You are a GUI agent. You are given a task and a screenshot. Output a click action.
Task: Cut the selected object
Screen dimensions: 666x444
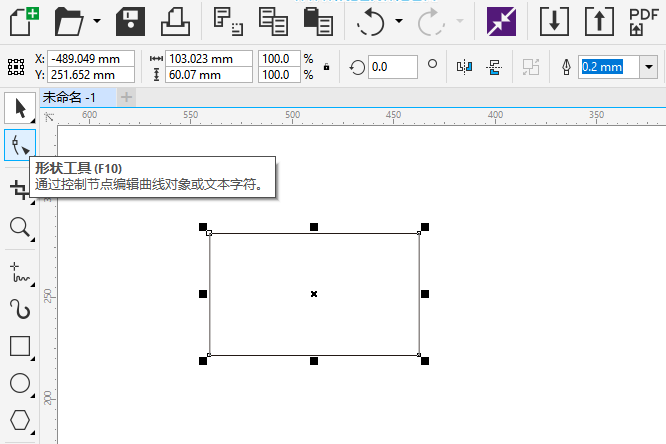tap(229, 21)
